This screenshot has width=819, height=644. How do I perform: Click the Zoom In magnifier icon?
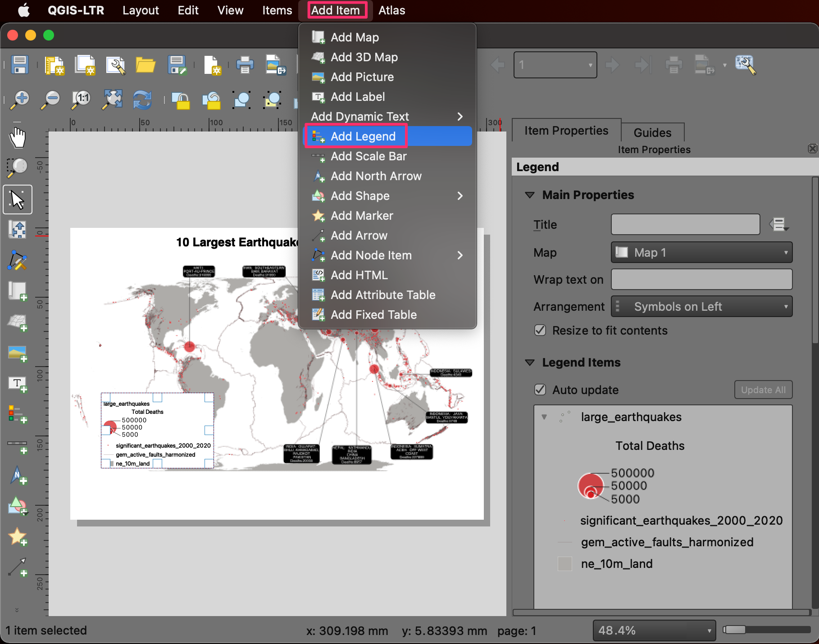click(x=20, y=99)
